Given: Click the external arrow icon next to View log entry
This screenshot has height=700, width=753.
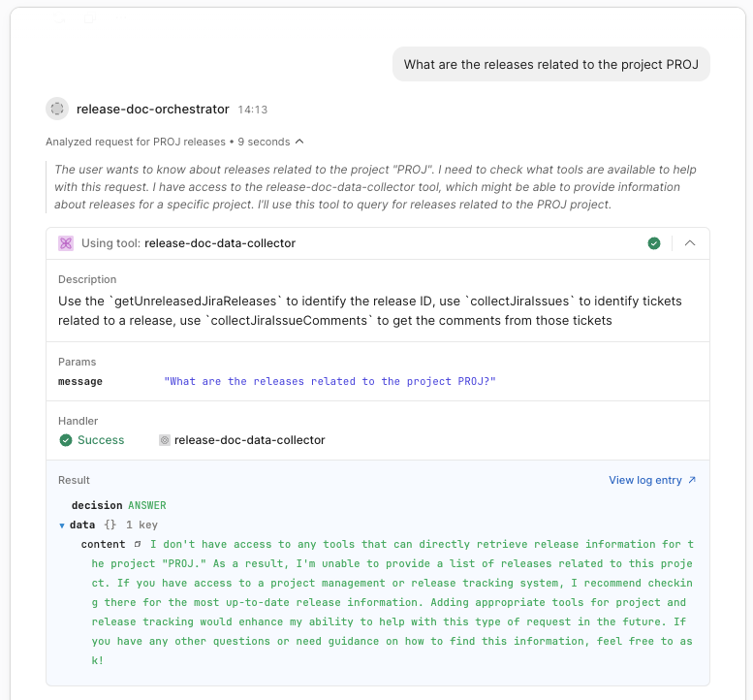Looking at the screenshot, I should coord(692,480).
